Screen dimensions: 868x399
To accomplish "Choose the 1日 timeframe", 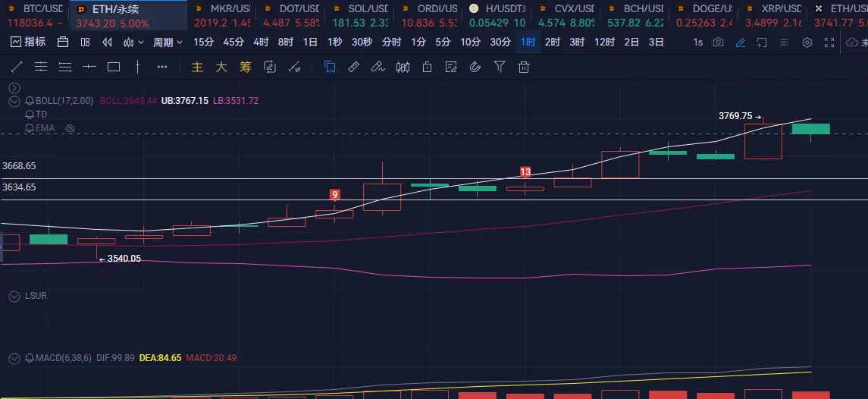I will click(310, 42).
